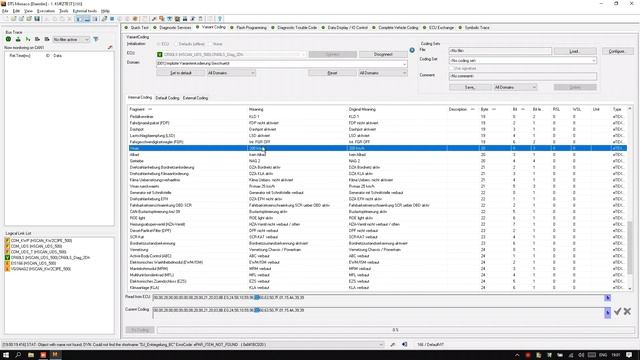Screen dimensions: 640x360
Task: Select the Getriebe row in the fragment table
Action: point(378,161)
